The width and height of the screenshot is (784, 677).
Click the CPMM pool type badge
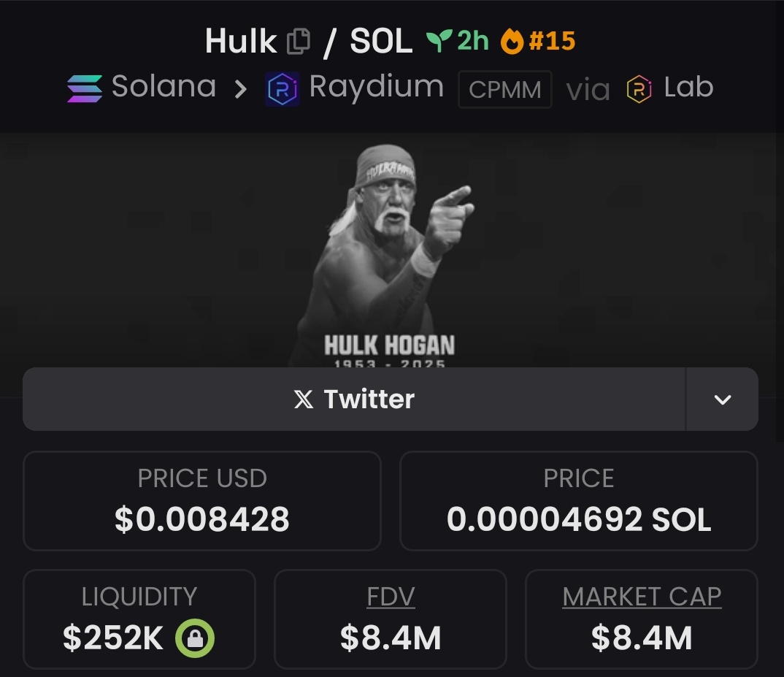pos(505,90)
